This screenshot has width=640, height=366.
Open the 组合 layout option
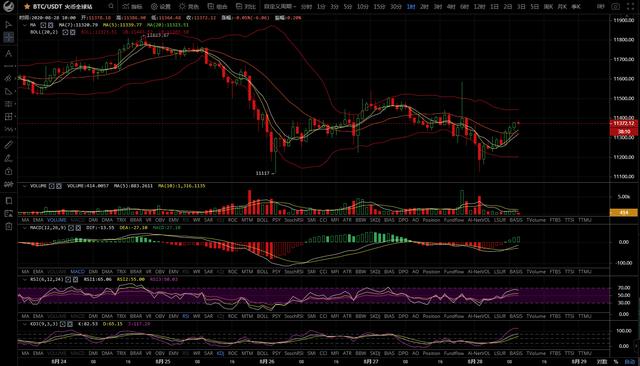coord(217,7)
